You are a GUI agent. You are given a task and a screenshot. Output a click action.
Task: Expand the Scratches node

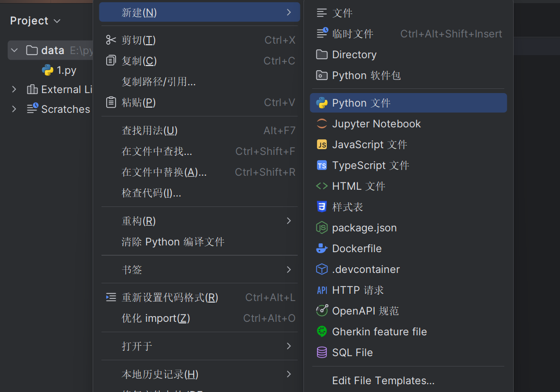click(x=14, y=109)
